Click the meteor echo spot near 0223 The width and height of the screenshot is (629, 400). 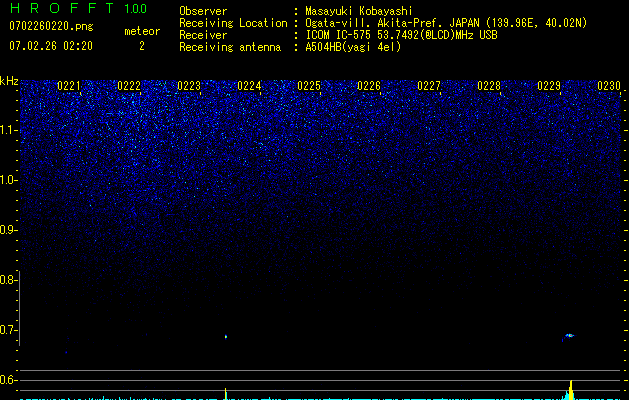[x=226, y=337]
